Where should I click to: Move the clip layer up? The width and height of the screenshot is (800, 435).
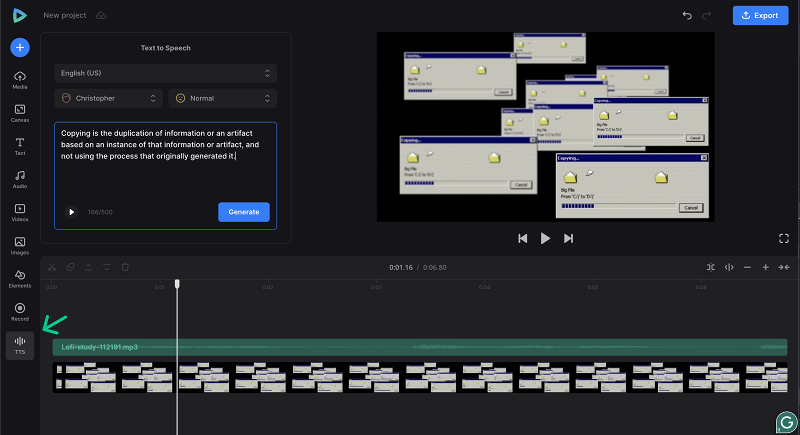pyautogui.click(x=89, y=267)
